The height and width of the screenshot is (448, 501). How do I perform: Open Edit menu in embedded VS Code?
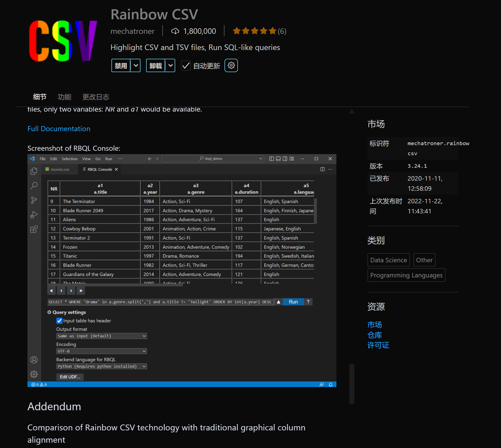pos(53,159)
